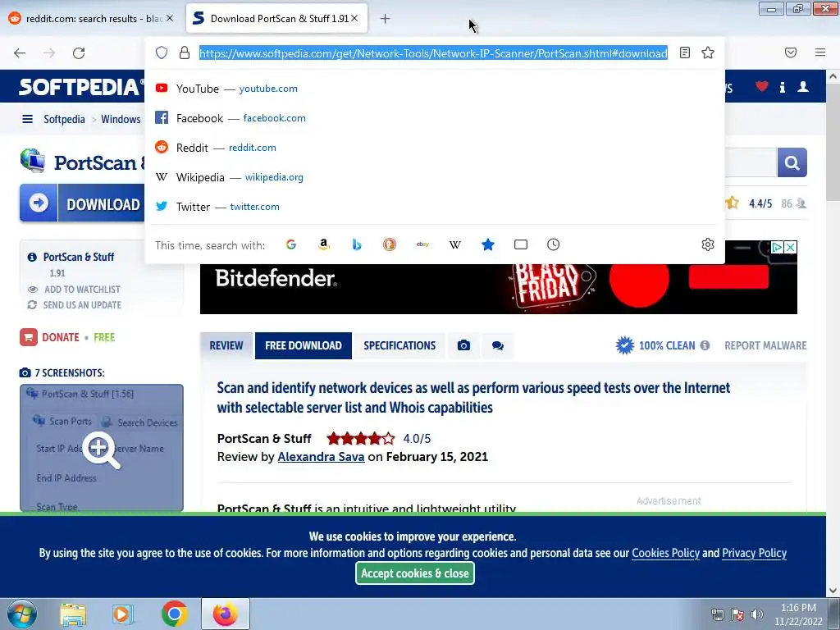Screen dimensions: 840x630
Task: Open the Cookies Policy link
Action: click(665, 553)
